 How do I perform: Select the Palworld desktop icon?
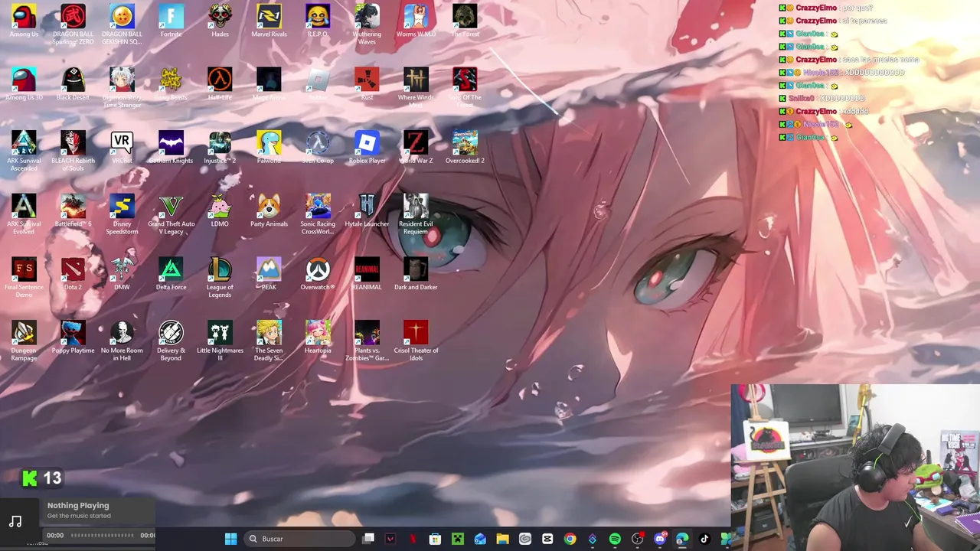coord(269,148)
